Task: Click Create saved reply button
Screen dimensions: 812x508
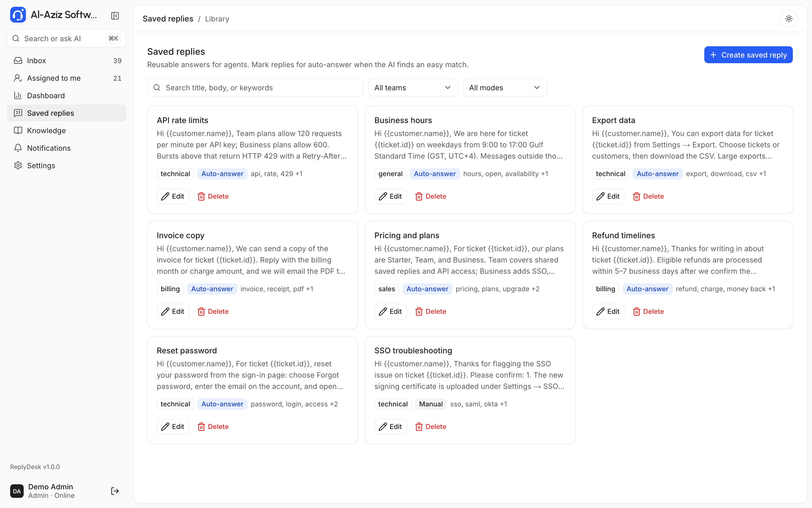Action: (x=748, y=55)
